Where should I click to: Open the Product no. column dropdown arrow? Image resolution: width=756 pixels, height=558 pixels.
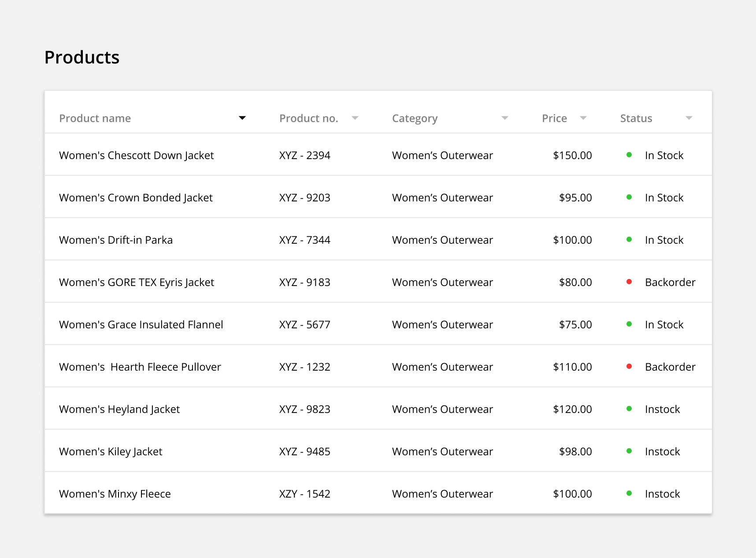point(355,118)
